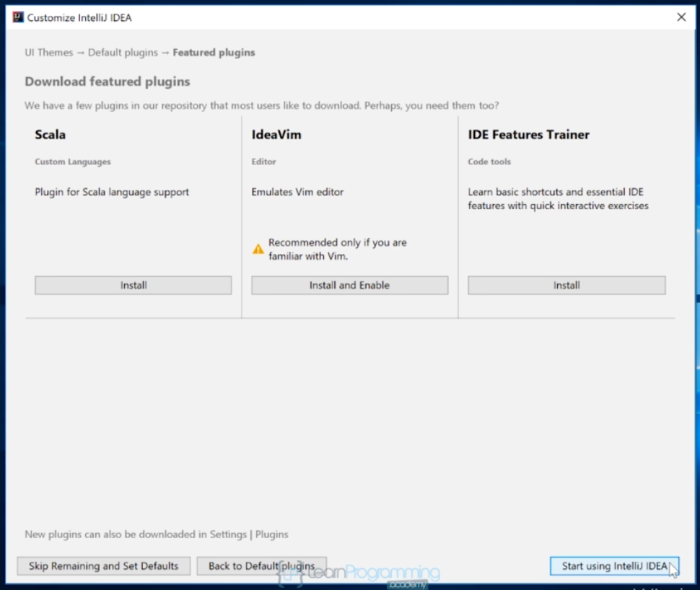Click the IntelliJ IDEA logo in title bar
The height and width of the screenshot is (590, 700).
[x=18, y=17]
